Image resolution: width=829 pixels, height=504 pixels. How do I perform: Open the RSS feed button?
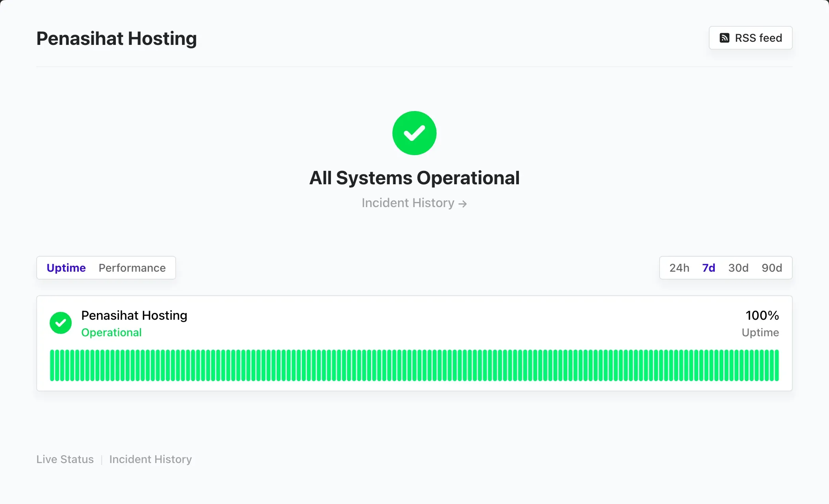750,38
